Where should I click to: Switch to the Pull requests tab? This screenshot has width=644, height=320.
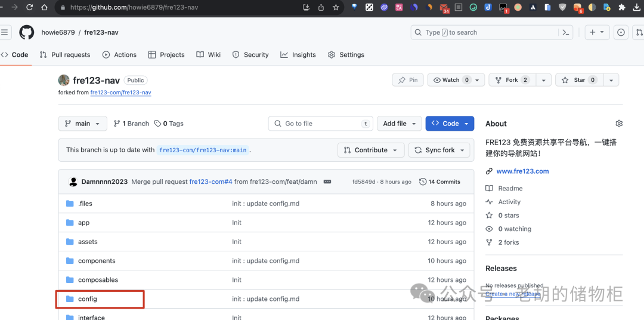pyautogui.click(x=65, y=55)
